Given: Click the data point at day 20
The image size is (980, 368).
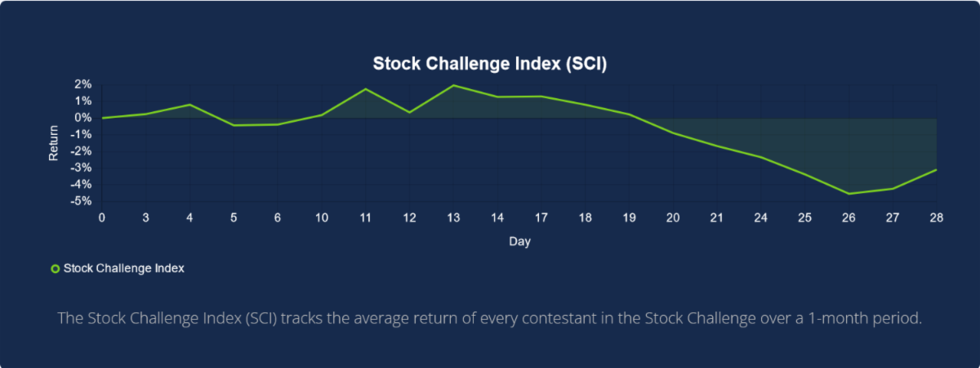Looking at the screenshot, I should [673, 132].
